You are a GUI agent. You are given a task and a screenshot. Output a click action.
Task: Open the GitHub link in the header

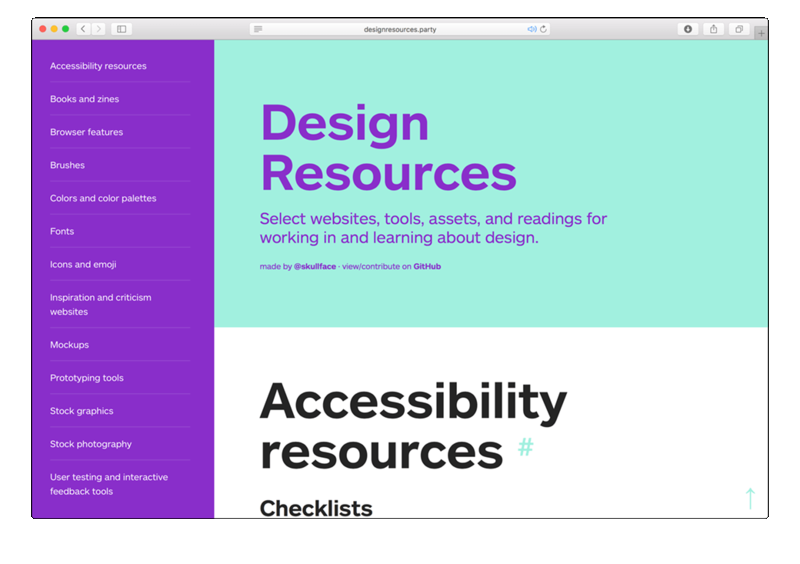point(427,267)
